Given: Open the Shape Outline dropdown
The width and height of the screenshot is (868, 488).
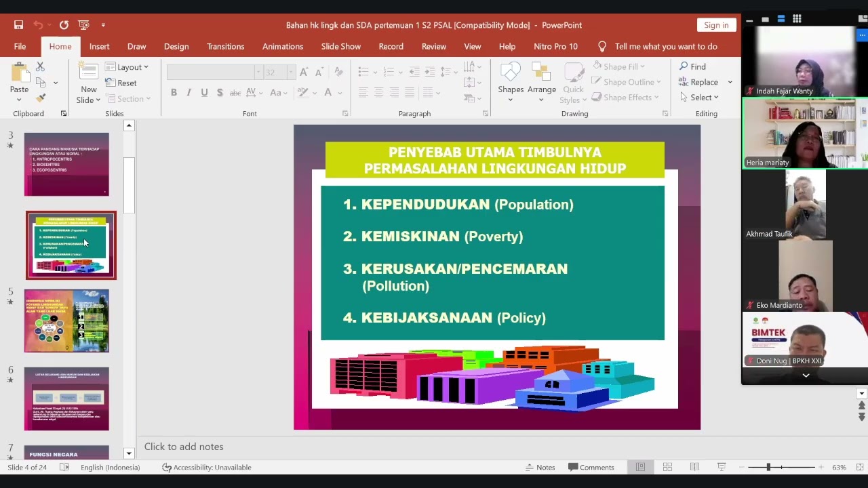Looking at the screenshot, I should click(x=626, y=82).
